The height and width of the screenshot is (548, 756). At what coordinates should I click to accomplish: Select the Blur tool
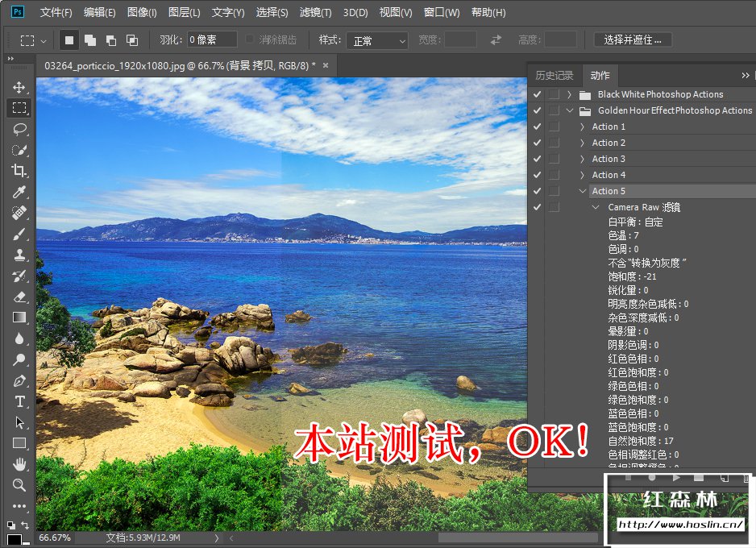tap(19, 338)
